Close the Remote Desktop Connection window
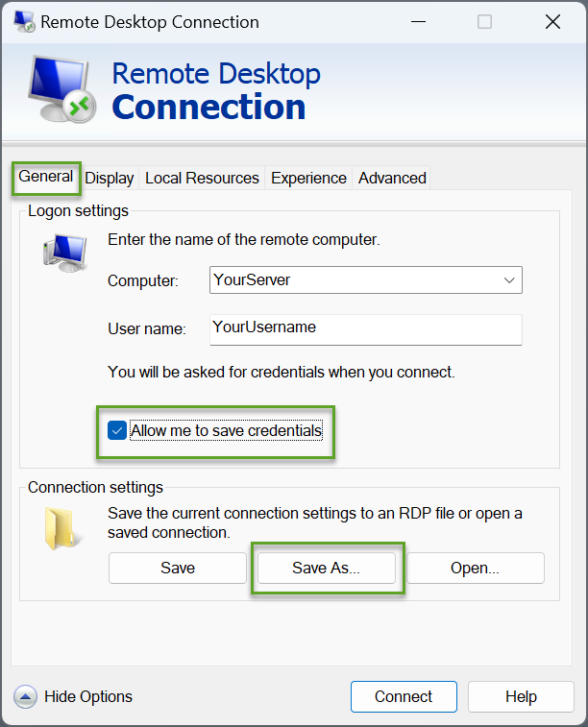588x727 pixels. pos(552,22)
